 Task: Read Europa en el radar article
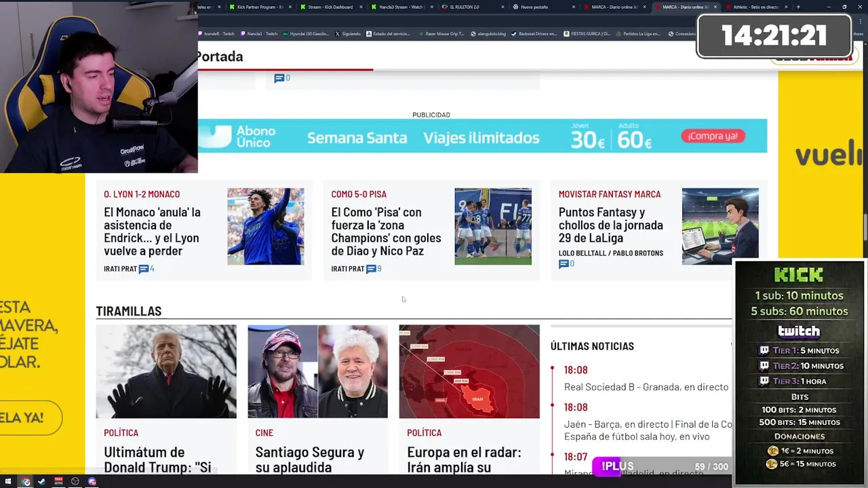coord(464,460)
